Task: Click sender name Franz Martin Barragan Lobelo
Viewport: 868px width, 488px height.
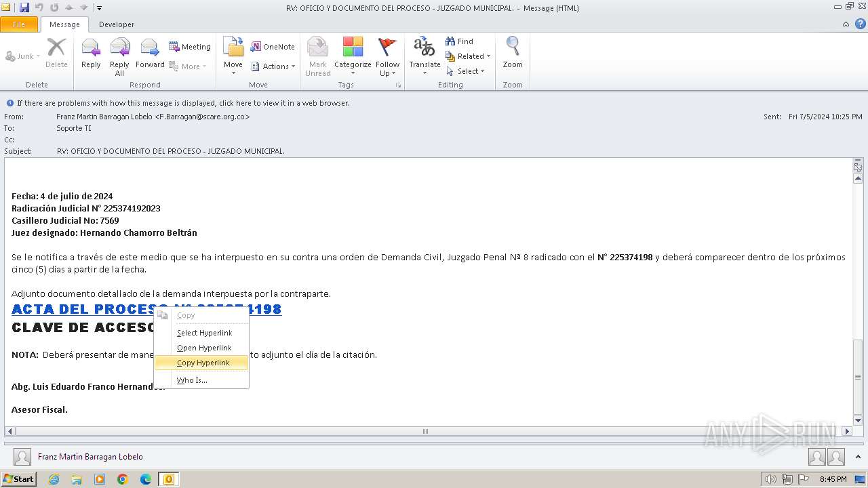Action: pyautogui.click(x=153, y=117)
